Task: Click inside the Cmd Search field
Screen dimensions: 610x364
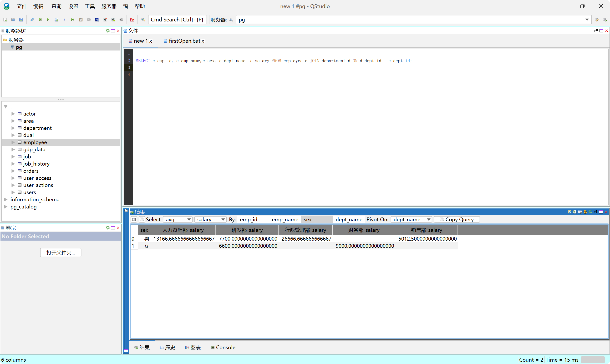Action: pos(177,19)
